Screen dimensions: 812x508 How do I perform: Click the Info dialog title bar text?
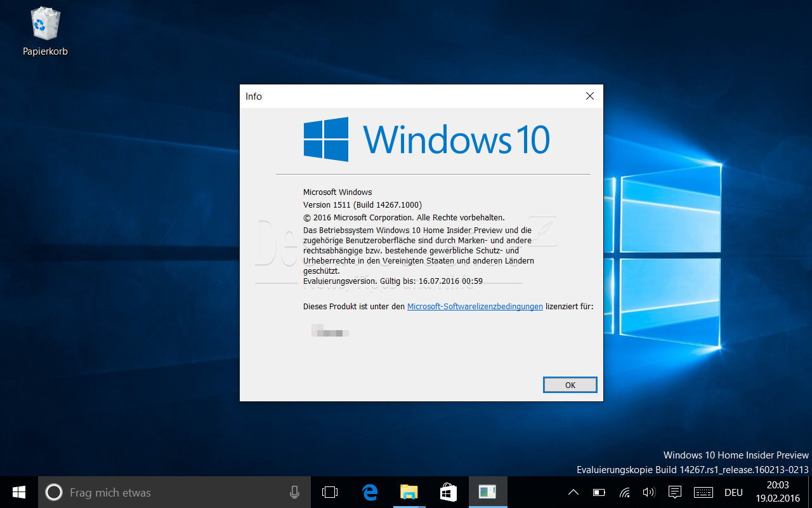click(x=254, y=97)
